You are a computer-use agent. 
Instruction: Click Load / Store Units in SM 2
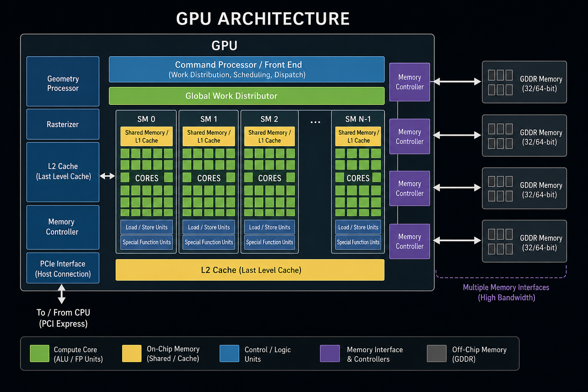point(269,227)
